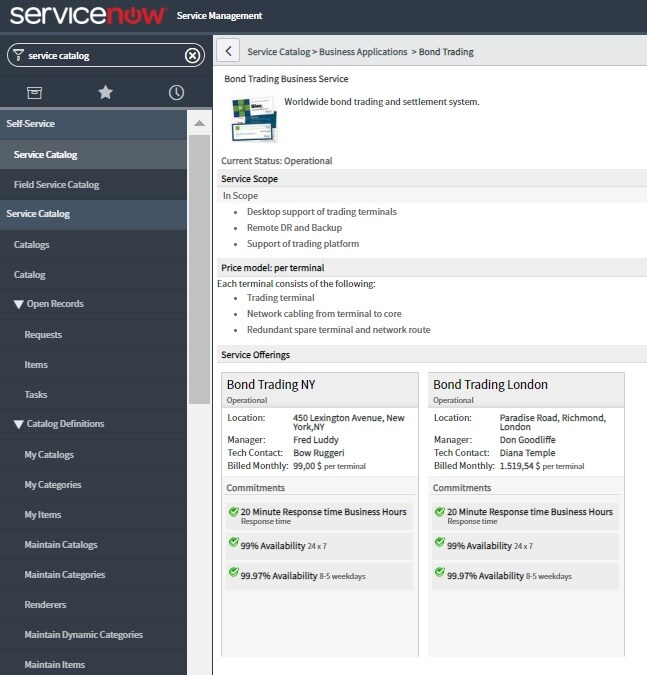Image resolution: width=647 pixels, height=675 pixels.
Task: Open the Bond Trading London offering title
Action: tap(490, 384)
